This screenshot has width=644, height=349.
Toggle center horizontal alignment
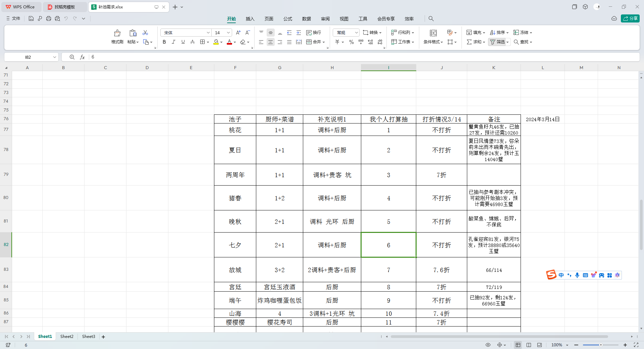tap(271, 42)
